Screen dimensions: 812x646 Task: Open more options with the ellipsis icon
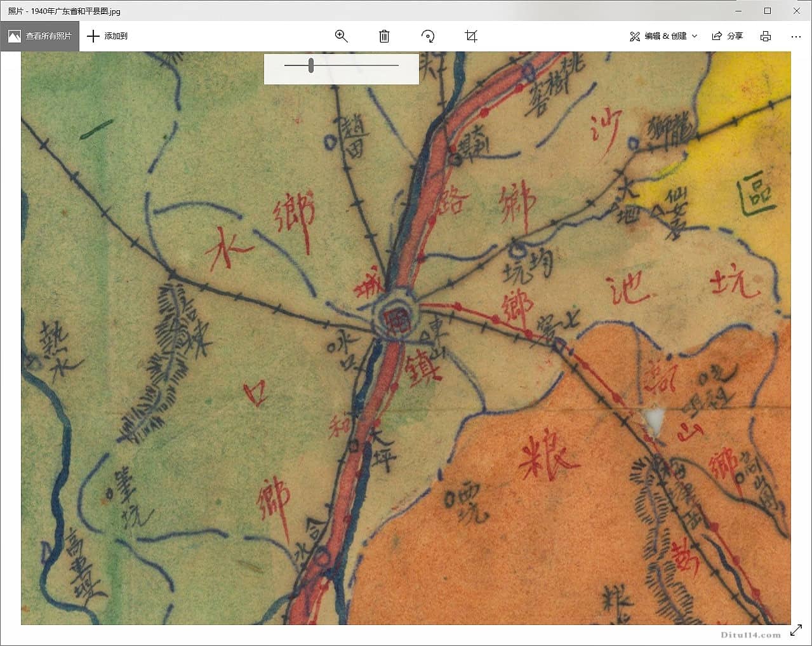click(x=795, y=36)
